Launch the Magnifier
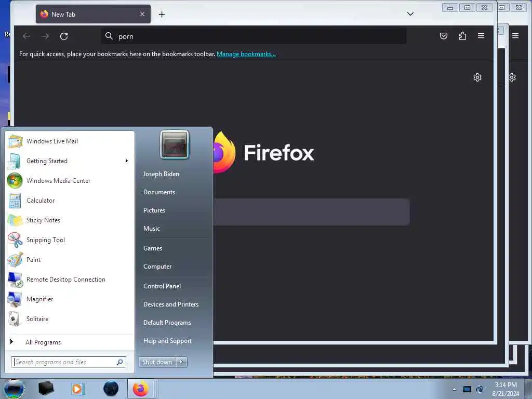 coord(70,299)
